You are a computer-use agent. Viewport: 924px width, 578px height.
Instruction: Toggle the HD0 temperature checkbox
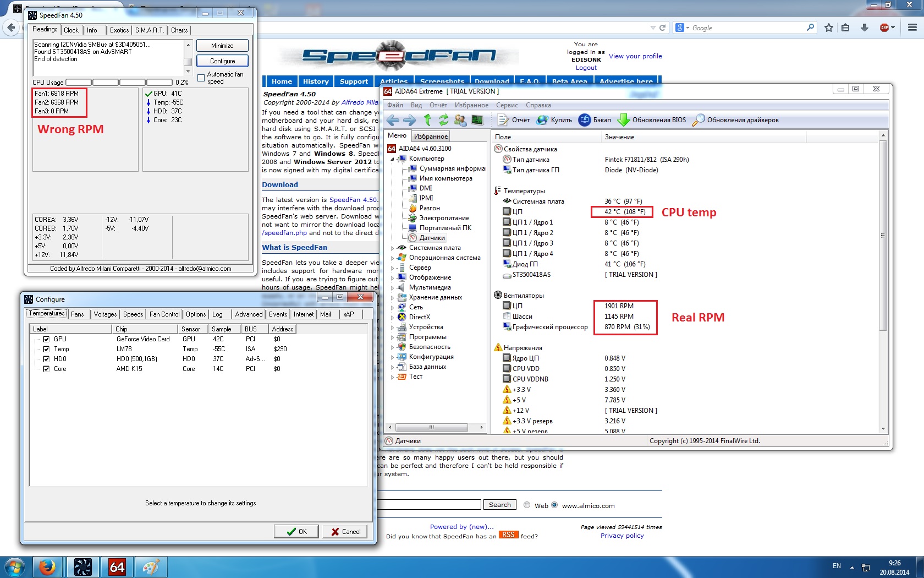(46, 359)
